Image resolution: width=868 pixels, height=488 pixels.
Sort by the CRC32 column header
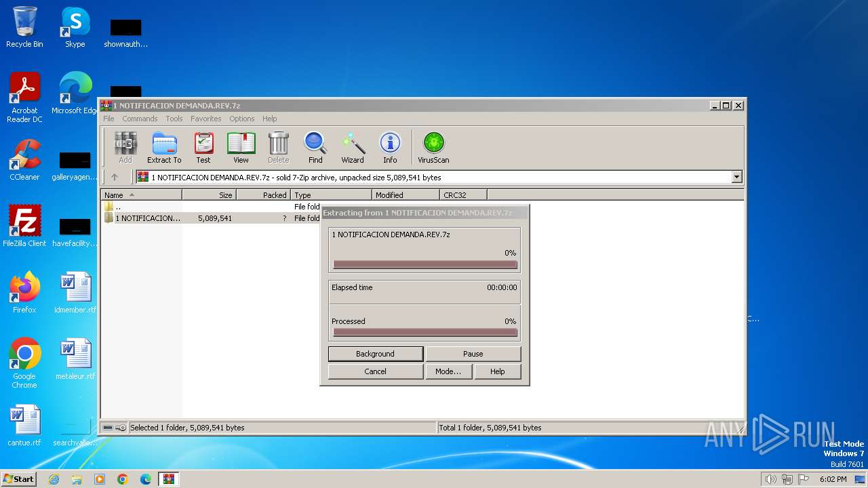(x=463, y=195)
